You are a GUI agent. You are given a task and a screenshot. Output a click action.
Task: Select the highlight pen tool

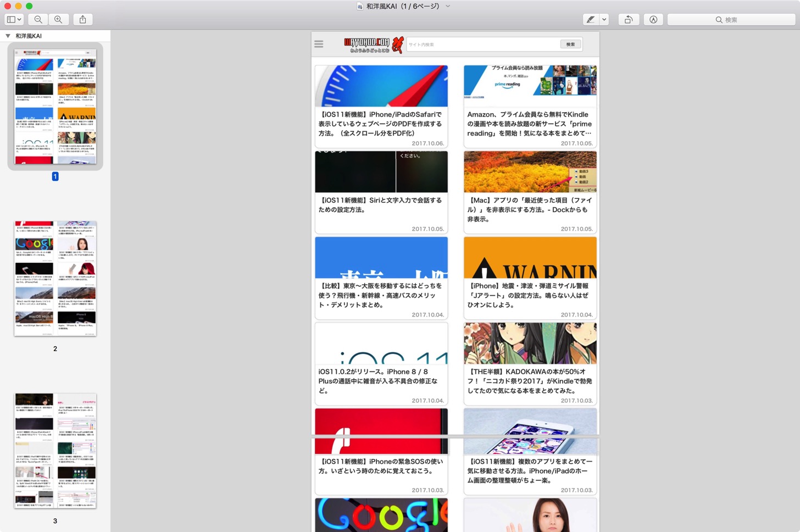(591, 19)
